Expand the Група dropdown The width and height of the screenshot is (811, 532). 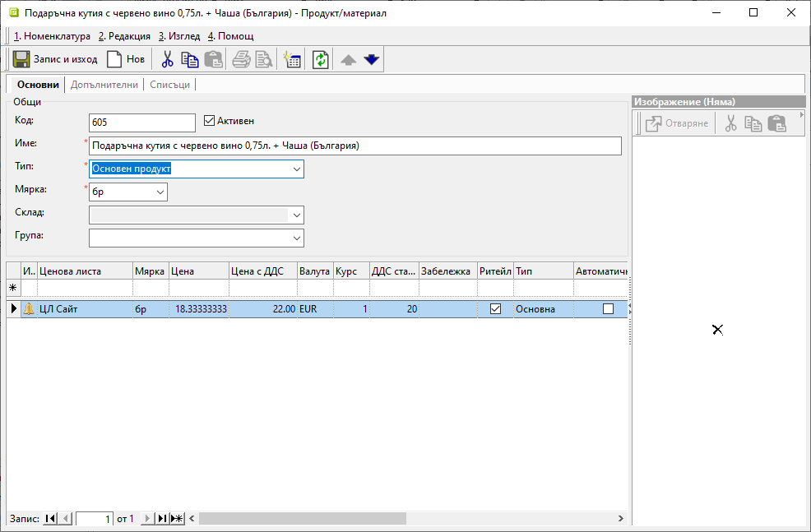click(x=296, y=238)
